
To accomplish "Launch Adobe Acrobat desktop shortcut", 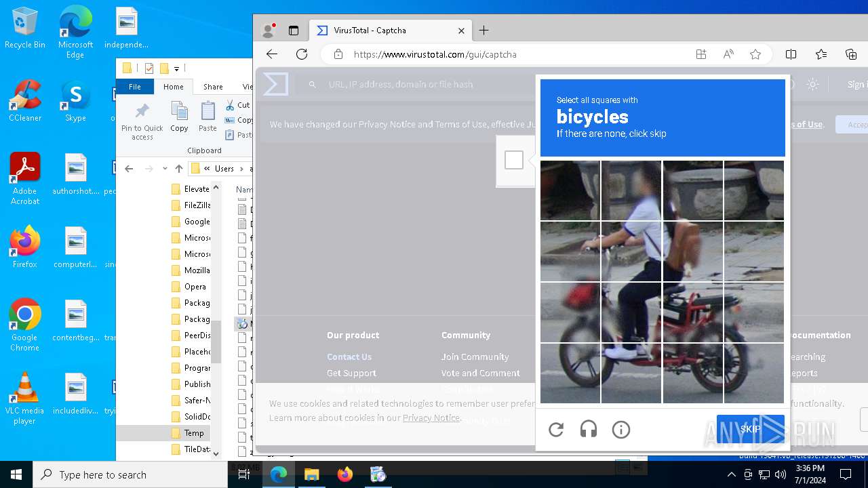I will click(x=25, y=178).
